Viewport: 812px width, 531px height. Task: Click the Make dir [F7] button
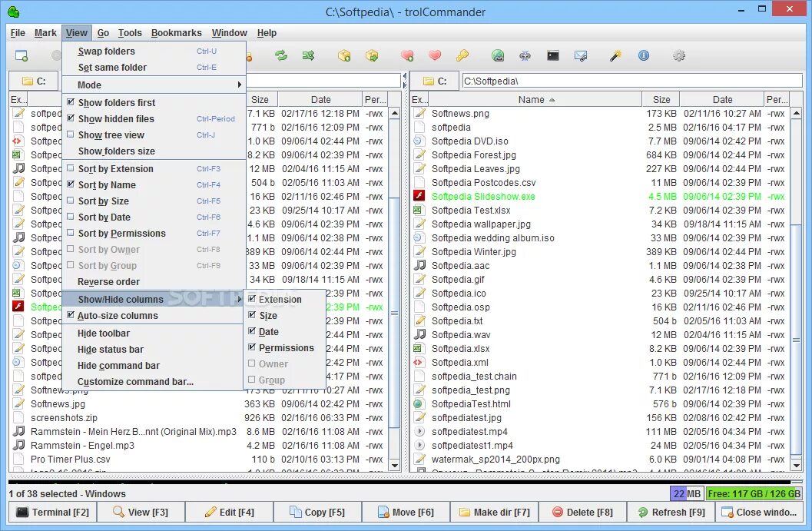[x=494, y=512]
